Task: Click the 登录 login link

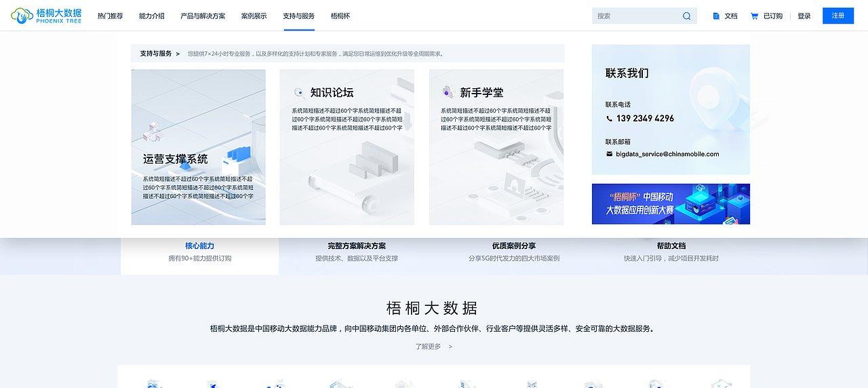Action: [804, 16]
